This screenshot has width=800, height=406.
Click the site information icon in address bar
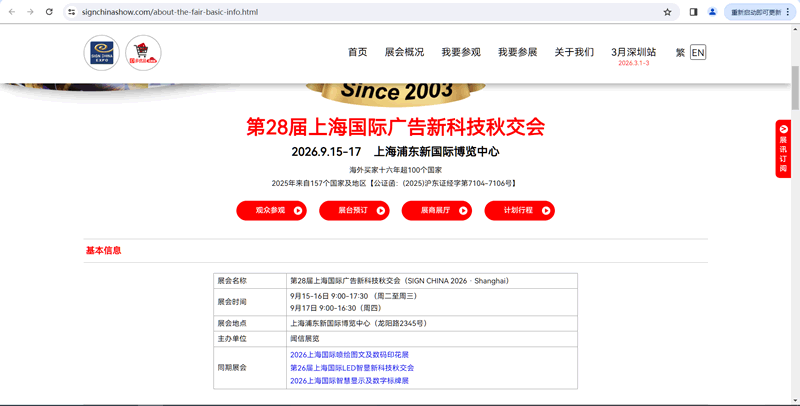72,12
